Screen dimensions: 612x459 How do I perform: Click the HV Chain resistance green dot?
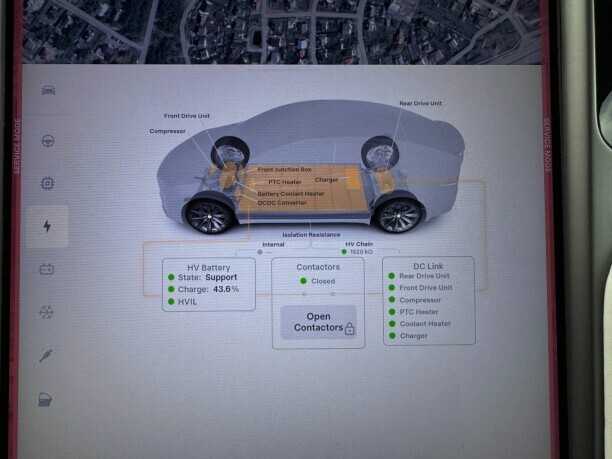pos(344,252)
